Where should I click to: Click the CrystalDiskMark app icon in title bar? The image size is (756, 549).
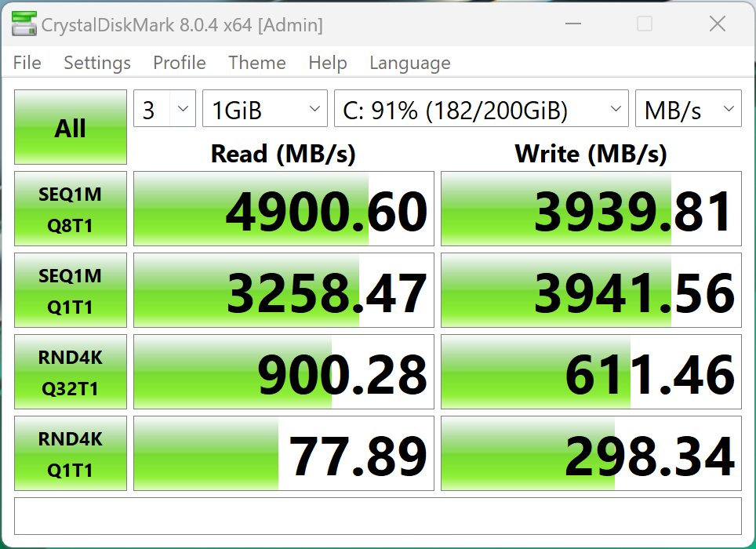click(x=24, y=24)
